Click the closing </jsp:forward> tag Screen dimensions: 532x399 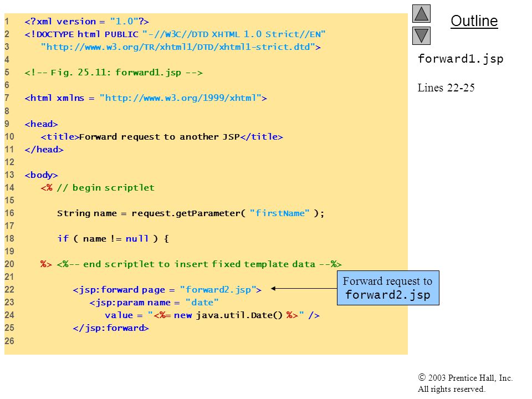click(x=111, y=328)
